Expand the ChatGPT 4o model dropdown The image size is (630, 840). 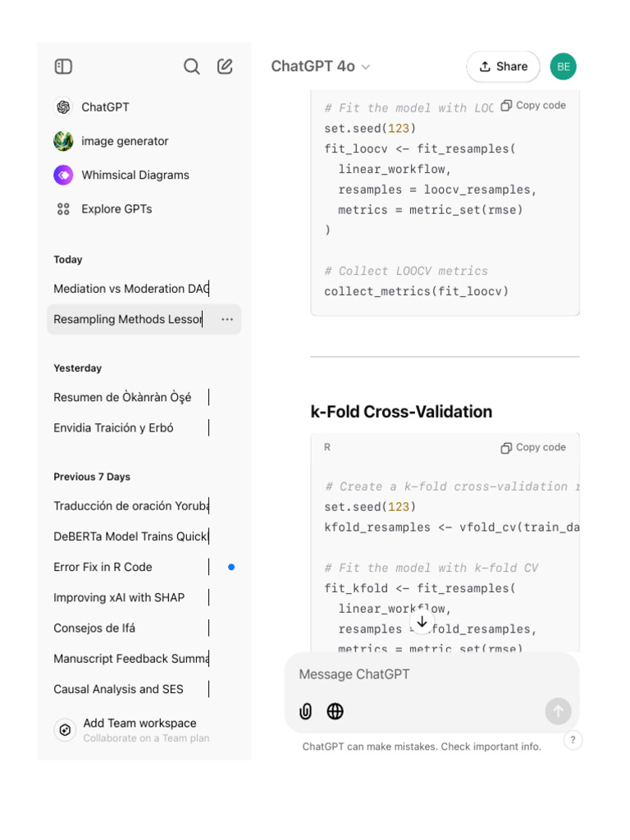point(321,66)
